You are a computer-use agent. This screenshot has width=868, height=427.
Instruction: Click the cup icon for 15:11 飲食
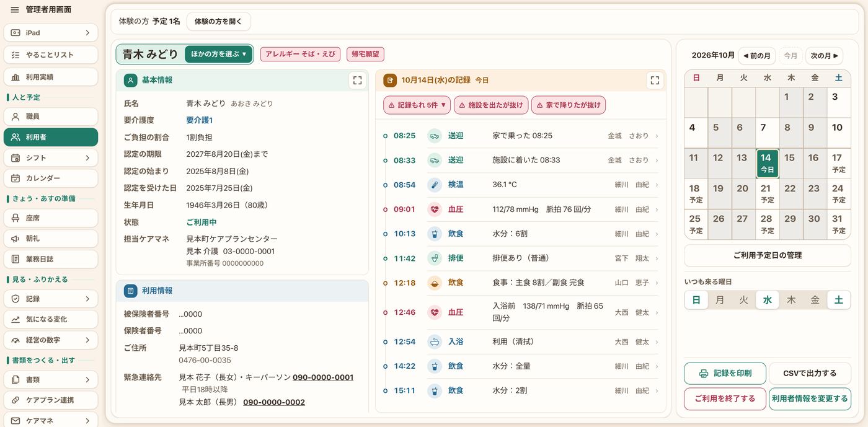[x=434, y=390]
